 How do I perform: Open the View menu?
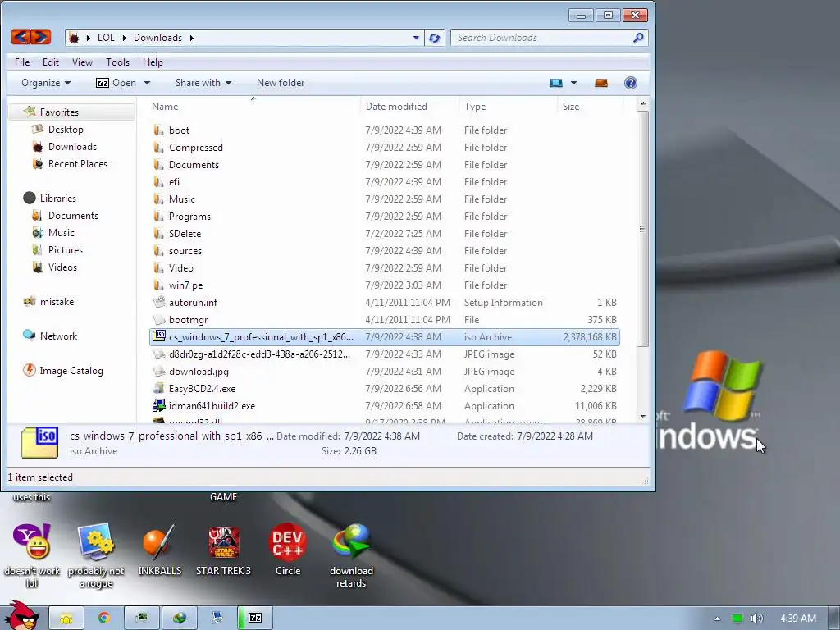(x=82, y=62)
